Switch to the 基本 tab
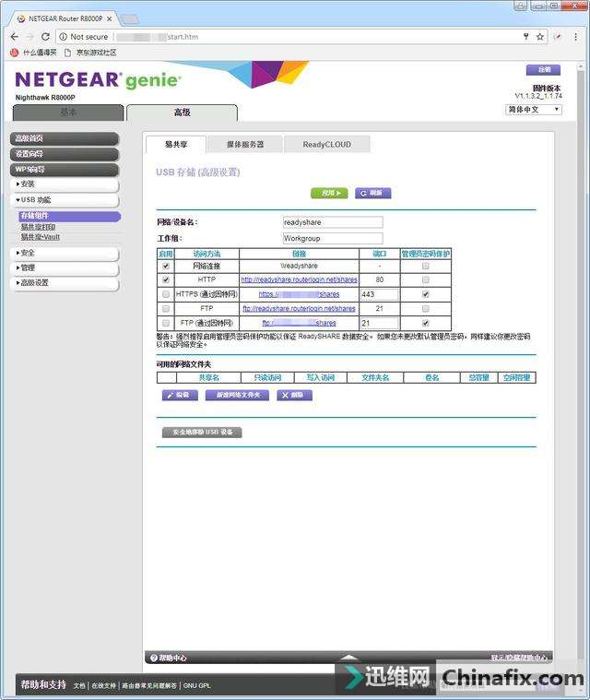This screenshot has height=700, width=590. pyautogui.click(x=68, y=113)
